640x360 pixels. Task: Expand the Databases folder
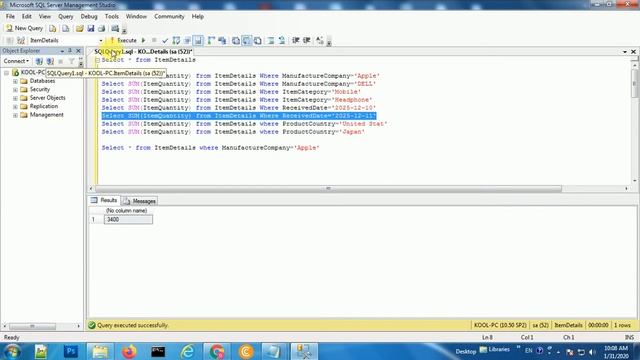16,82
